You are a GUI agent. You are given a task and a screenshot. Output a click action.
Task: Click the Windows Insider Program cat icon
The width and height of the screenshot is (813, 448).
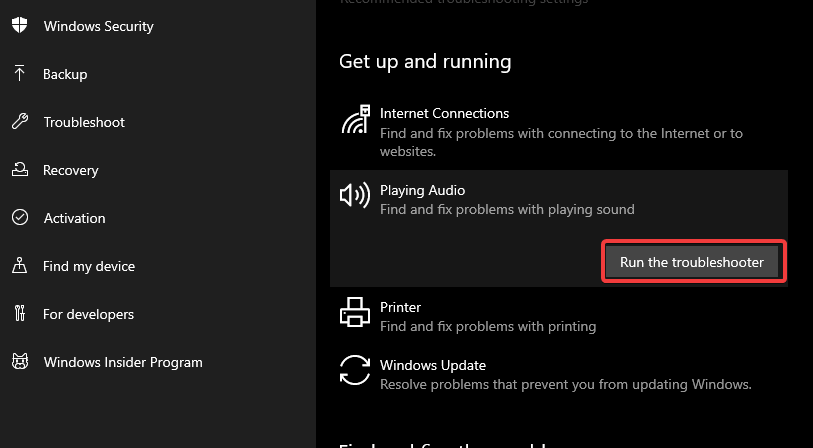coord(20,361)
